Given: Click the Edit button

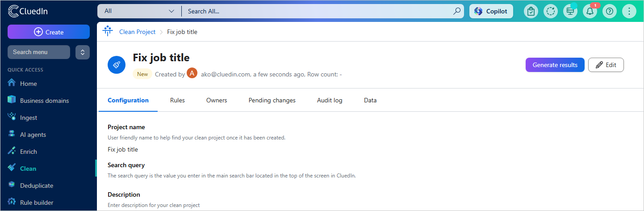Looking at the screenshot, I should 606,65.
